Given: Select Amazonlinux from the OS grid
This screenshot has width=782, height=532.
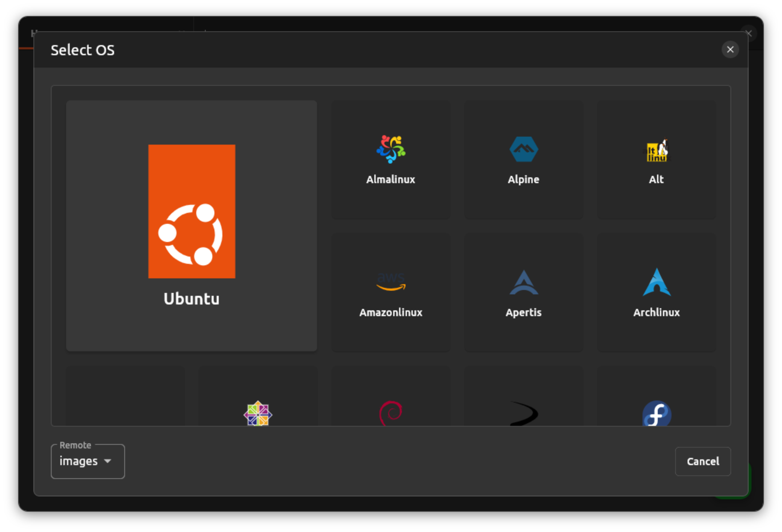Looking at the screenshot, I should tap(390, 292).
